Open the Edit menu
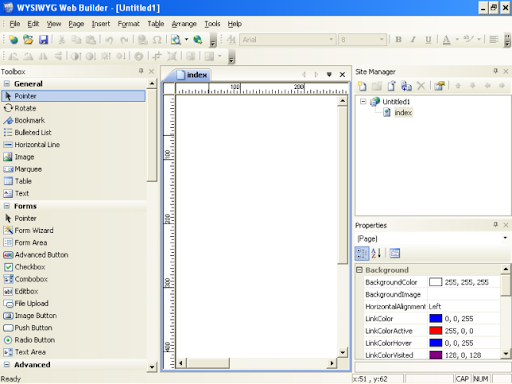Screen dimensions: 512x384 (33, 24)
